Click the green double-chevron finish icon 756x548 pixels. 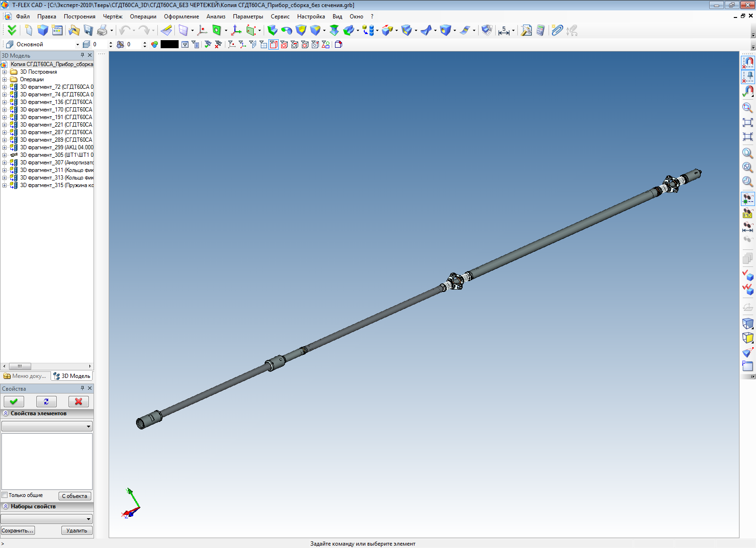pyautogui.click(x=12, y=30)
